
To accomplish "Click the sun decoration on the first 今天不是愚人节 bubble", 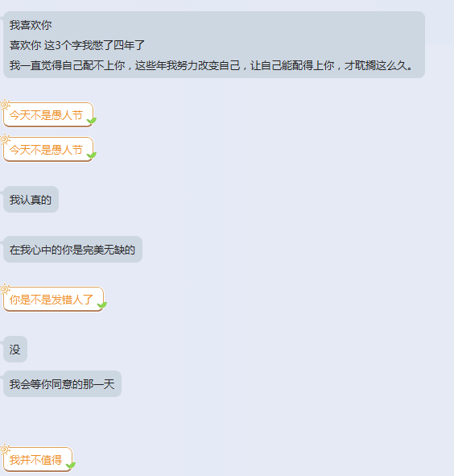I will [5, 105].
